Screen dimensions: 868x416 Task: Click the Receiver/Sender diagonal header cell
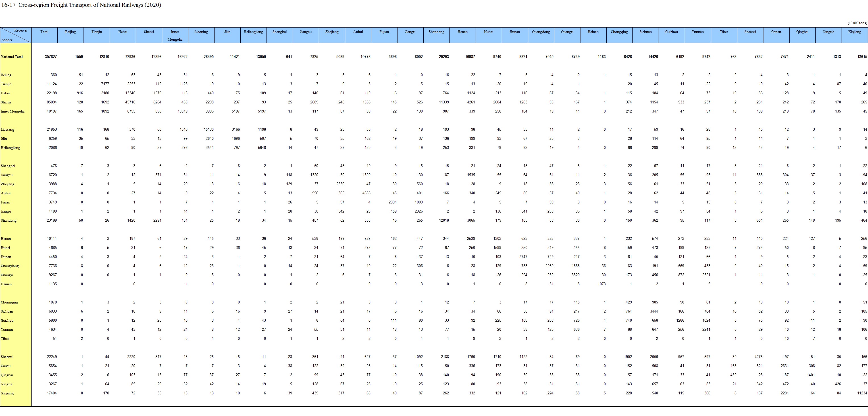[x=16, y=35]
